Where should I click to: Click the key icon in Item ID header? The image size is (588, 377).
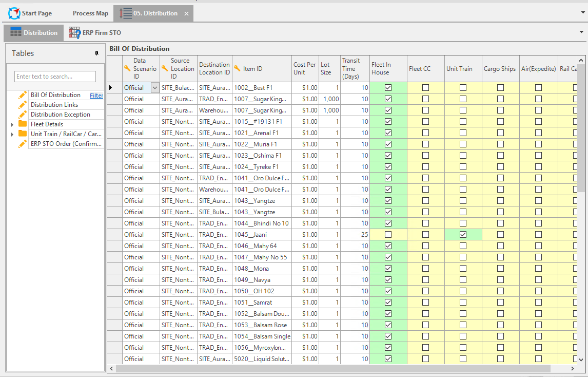[x=237, y=68]
